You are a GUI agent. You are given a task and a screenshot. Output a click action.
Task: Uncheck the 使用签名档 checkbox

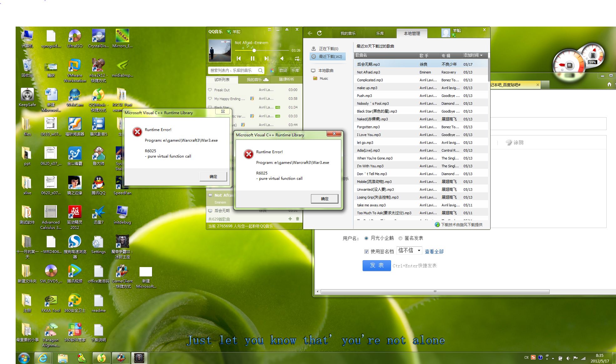(x=366, y=251)
